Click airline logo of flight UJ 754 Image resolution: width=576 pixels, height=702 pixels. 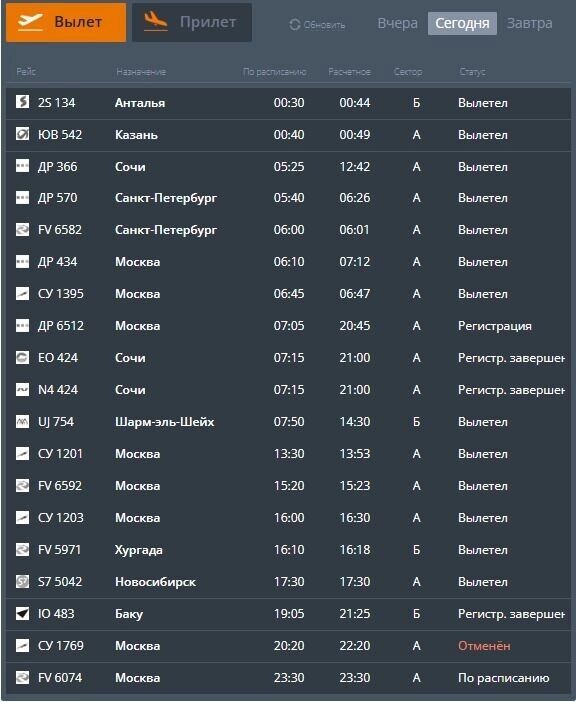[x=22, y=422]
